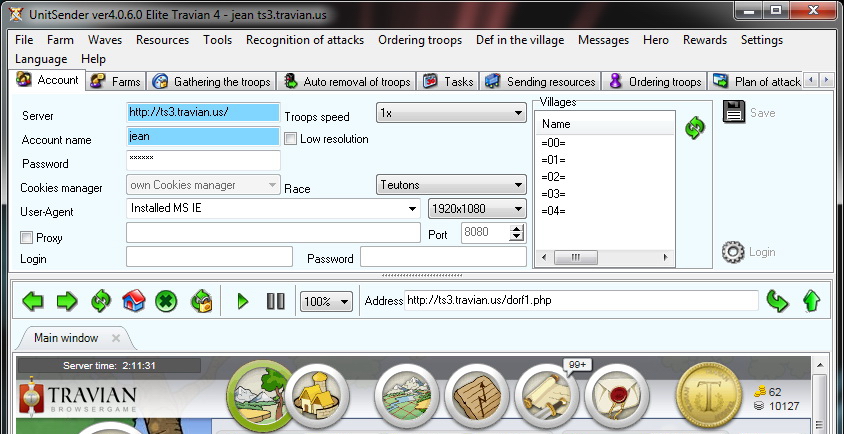844x434 pixels.
Task: Open the Race Teutons dropdown
Action: click(x=451, y=185)
